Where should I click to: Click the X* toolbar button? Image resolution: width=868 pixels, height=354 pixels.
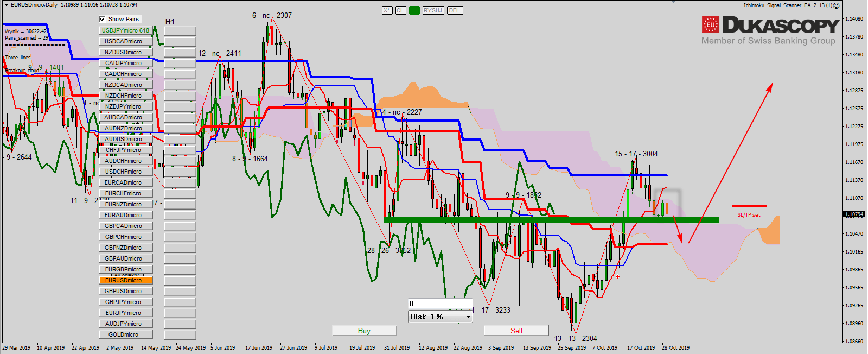pyautogui.click(x=387, y=10)
